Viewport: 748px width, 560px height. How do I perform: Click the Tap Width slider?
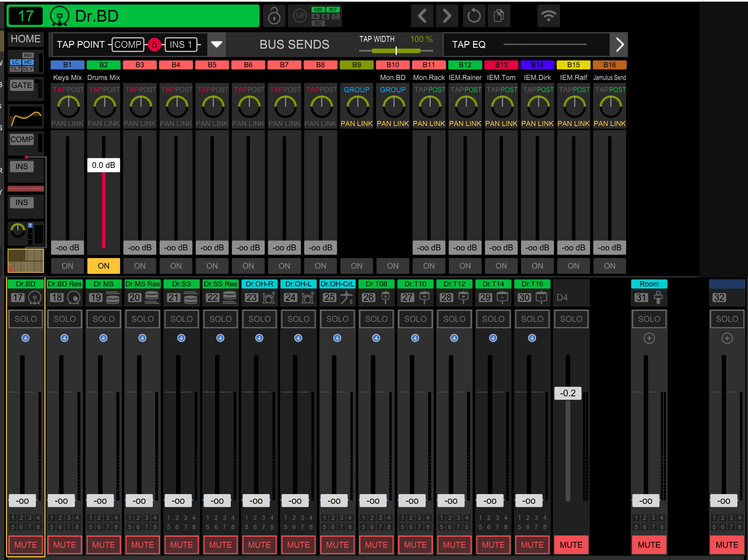point(396,50)
